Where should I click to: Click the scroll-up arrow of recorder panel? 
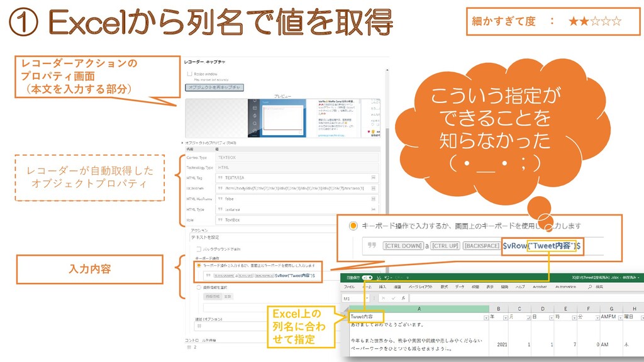[x=387, y=70]
